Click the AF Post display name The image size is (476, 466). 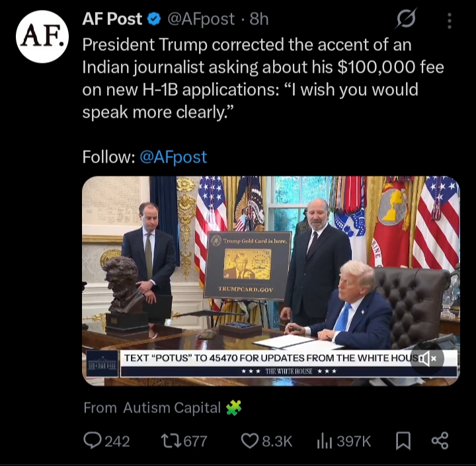pos(112,19)
